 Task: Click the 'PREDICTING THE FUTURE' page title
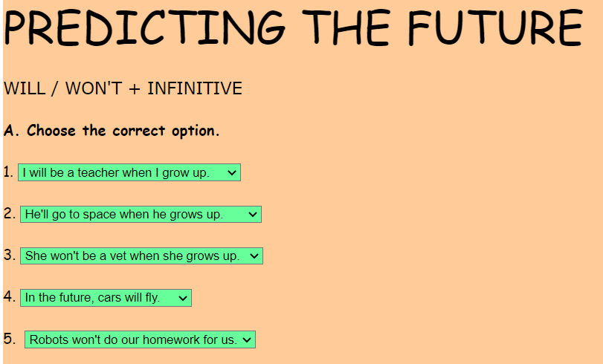293,28
